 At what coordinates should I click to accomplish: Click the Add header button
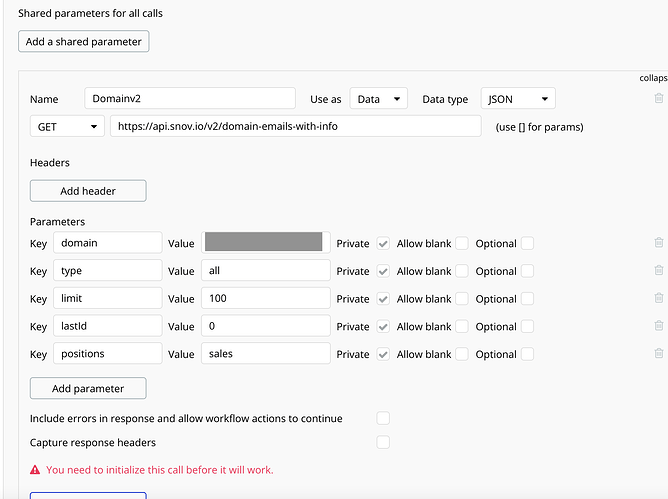pos(88,191)
